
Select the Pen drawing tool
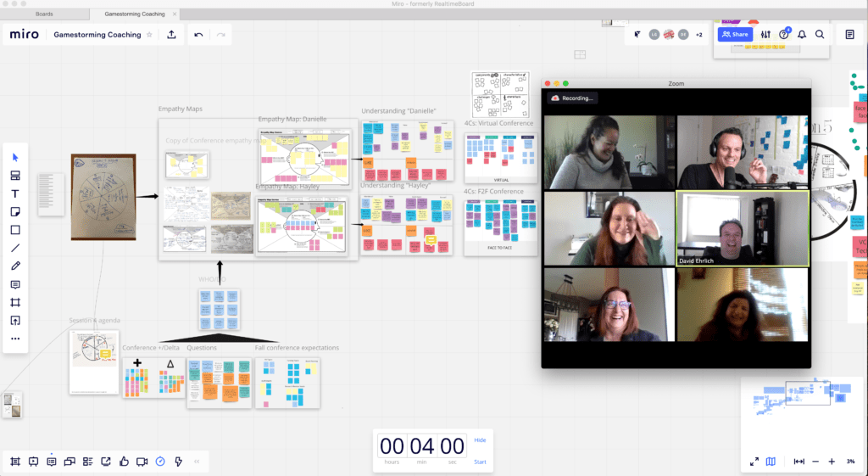click(15, 266)
